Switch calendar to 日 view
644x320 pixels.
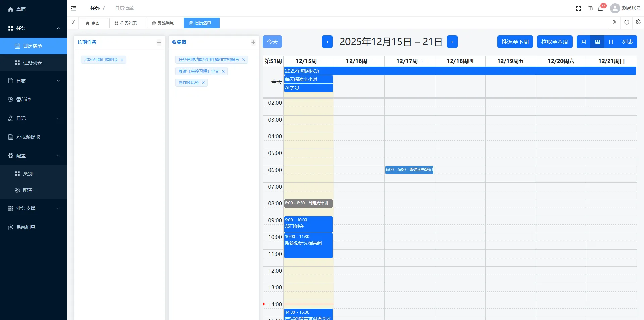pos(611,42)
